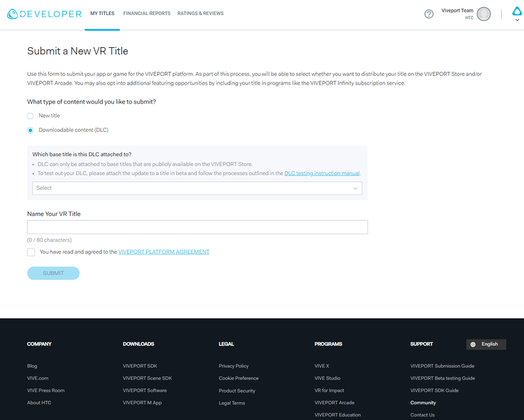Open the Community support link

pos(423,402)
